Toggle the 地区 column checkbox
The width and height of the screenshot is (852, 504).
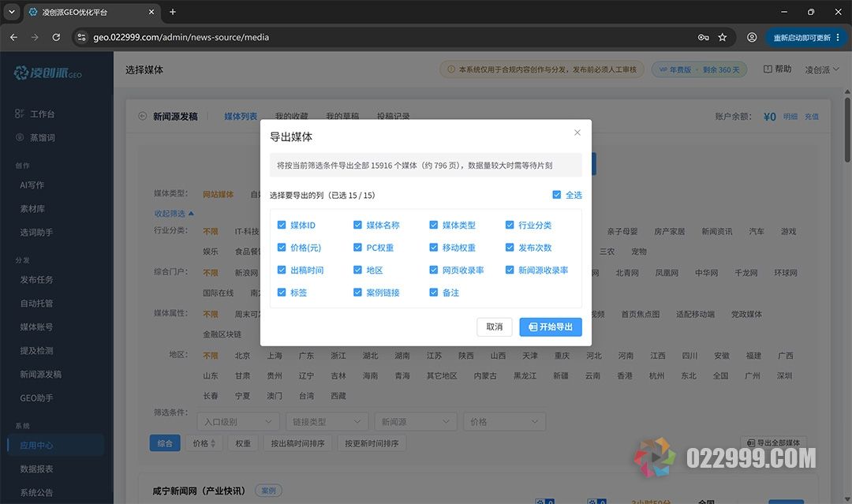click(x=357, y=270)
